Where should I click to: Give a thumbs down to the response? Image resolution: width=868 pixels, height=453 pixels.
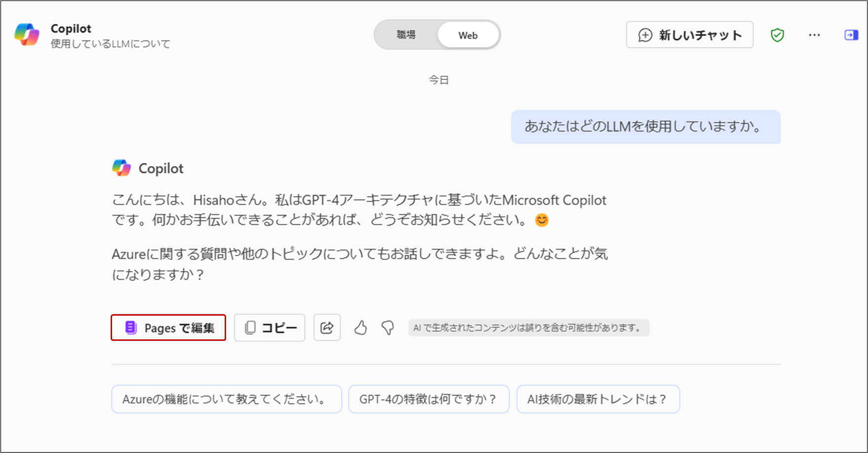coord(388,328)
